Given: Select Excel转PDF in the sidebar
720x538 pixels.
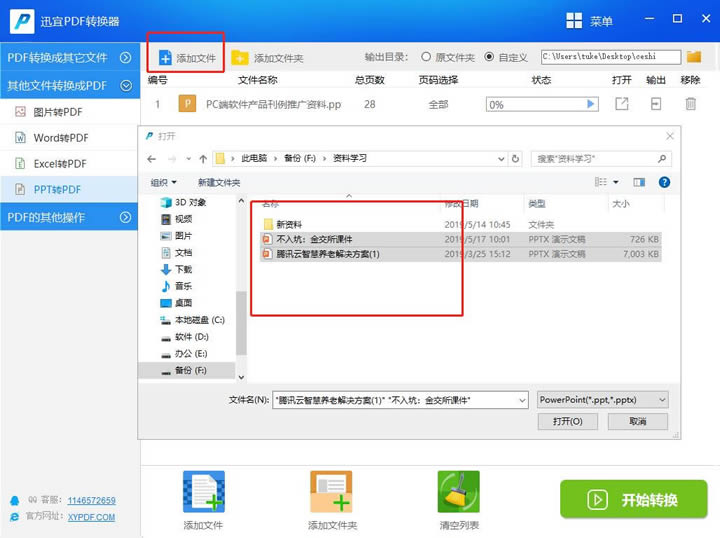Looking at the screenshot, I should pyautogui.click(x=69, y=163).
